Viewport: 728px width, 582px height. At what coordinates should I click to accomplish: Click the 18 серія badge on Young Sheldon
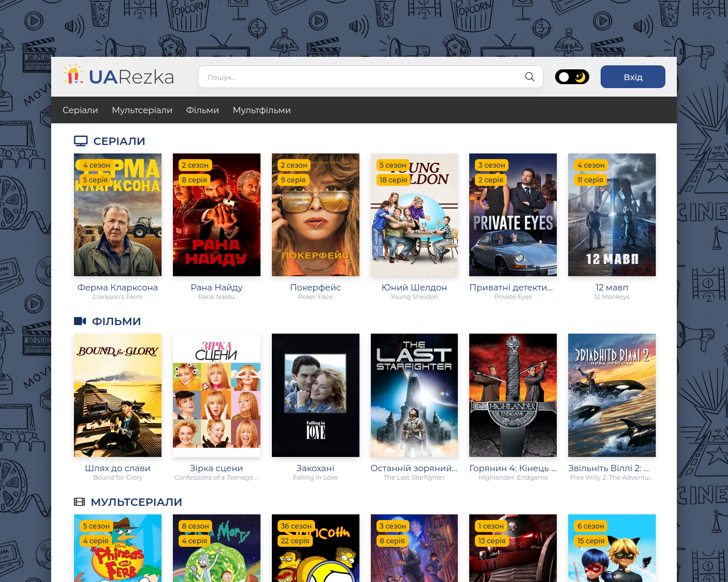394,180
